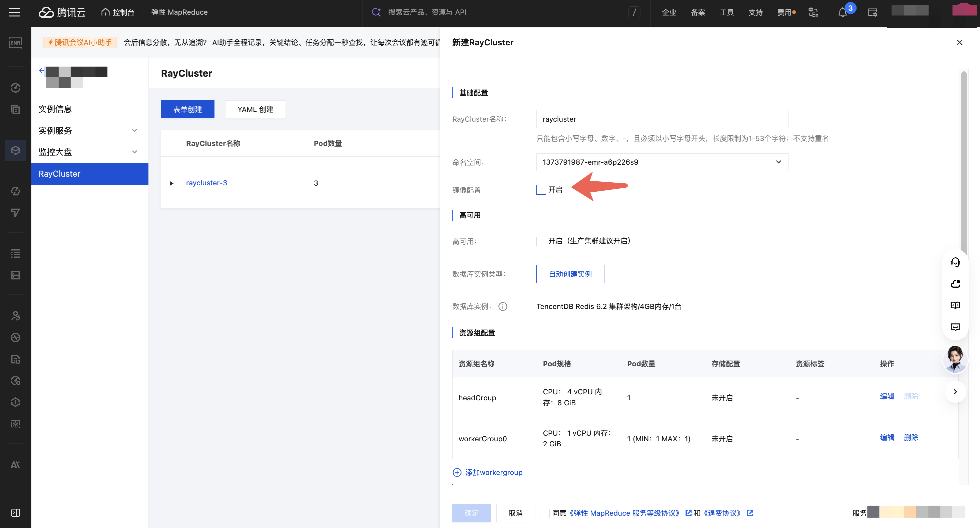Select the highlighted cube sidebar icon
This screenshot has width=980, height=528.
pyautogui.click(x=15, y=150)
